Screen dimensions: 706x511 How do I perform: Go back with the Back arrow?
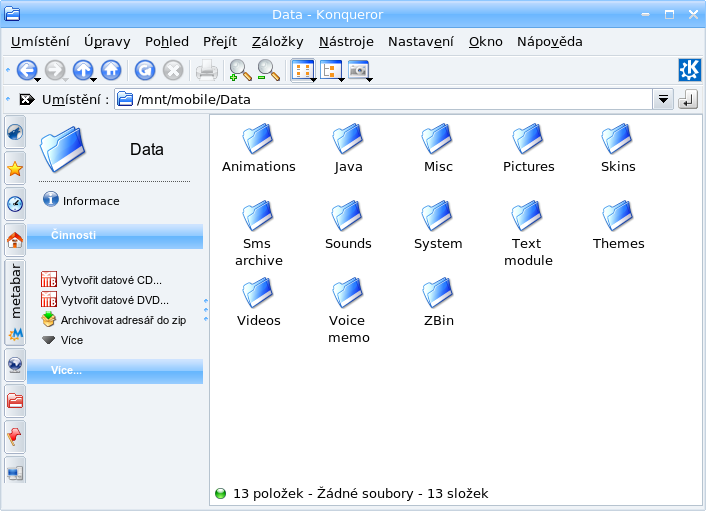click(27, 70)
